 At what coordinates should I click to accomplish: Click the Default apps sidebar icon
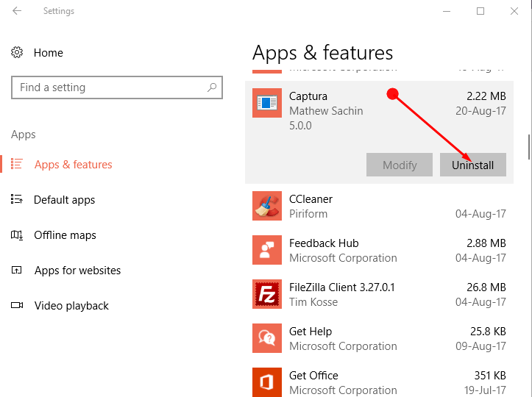click(17, 199)
